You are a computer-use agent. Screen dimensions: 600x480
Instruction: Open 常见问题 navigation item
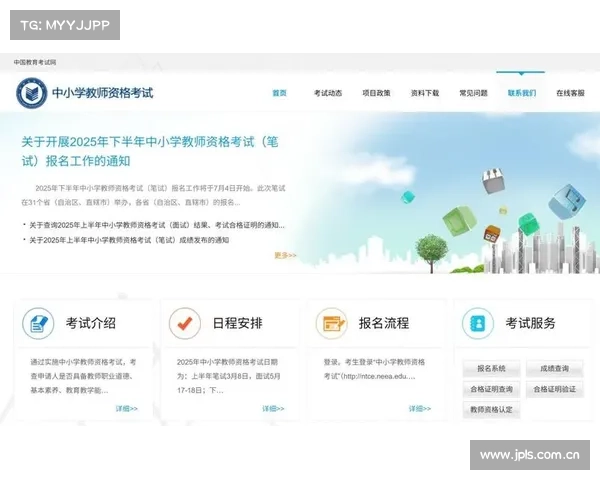473,93
